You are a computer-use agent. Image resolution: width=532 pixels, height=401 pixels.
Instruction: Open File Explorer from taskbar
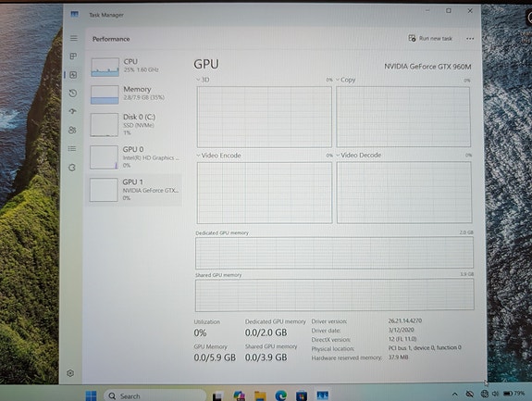(x=260, y=396)
